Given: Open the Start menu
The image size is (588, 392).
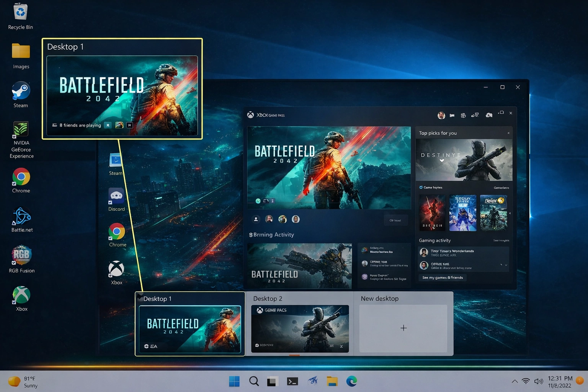Looking at the screenshot, I should tap(234, 381).
